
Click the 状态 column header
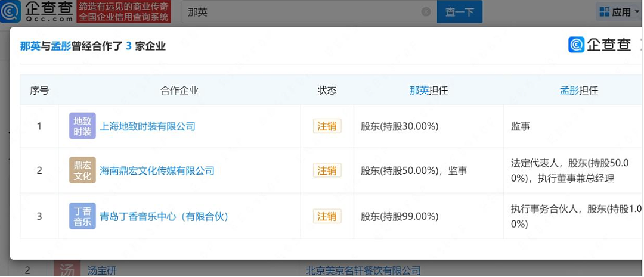click(327, 91)
